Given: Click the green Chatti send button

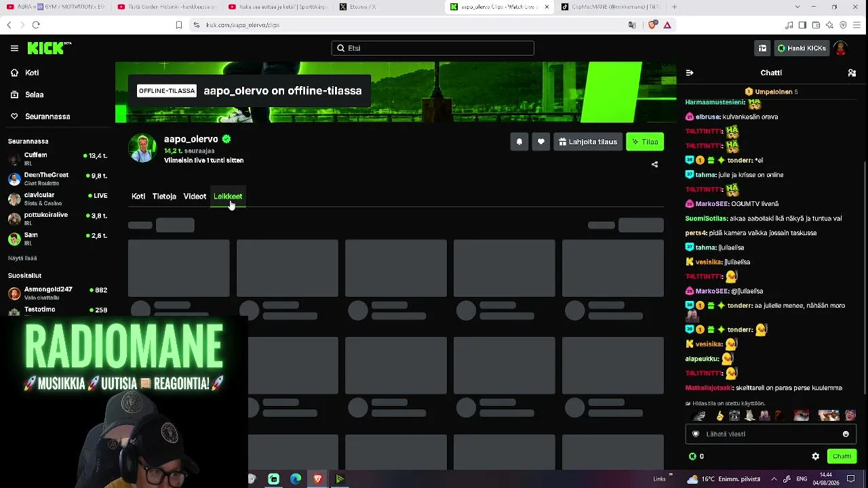Looking at the screenshot, I should click(x=842, y=456).
